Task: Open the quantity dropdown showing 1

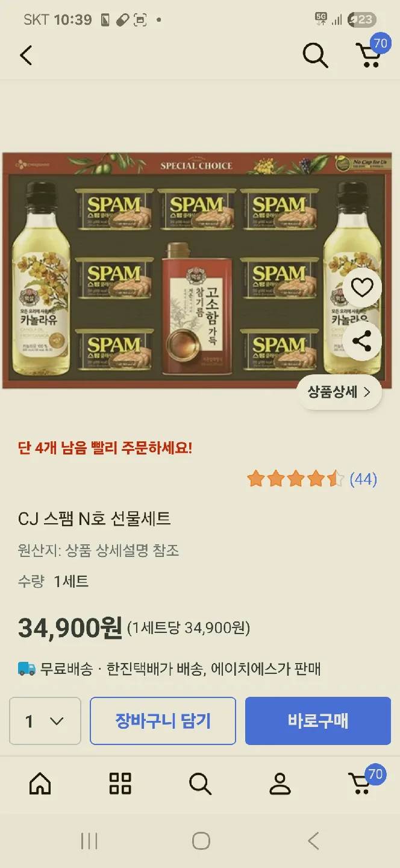Action: [45, 721]
